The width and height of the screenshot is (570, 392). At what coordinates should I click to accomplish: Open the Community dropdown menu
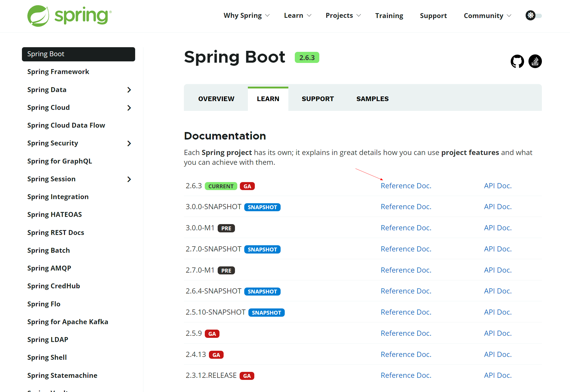click(x=487, y=16)
